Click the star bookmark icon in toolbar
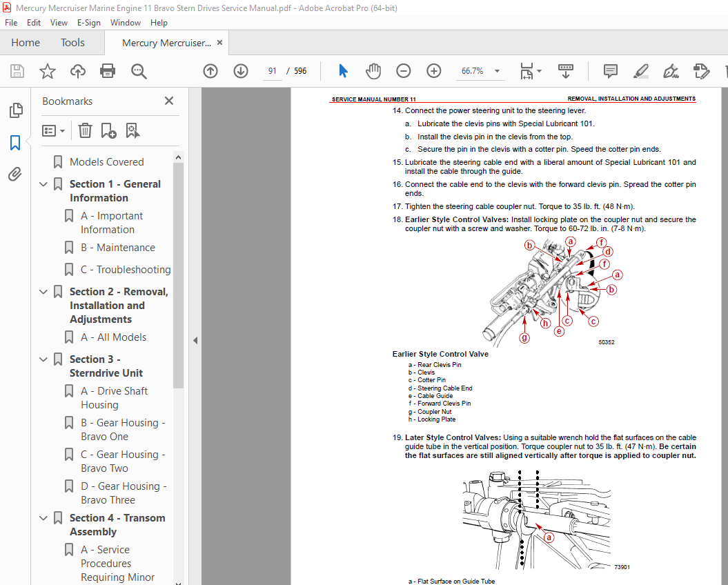 pyautogui.click(x=48, y=71)
